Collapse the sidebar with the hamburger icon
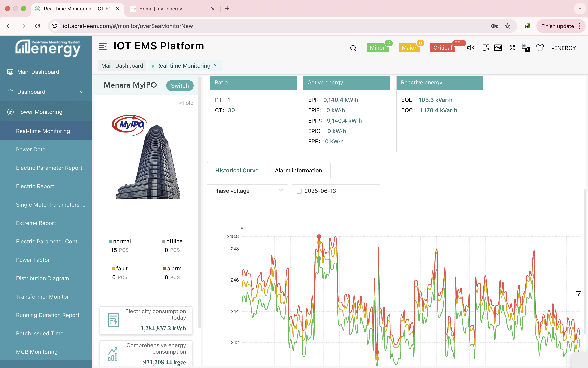Image resolution: width=588 pixels, height=368 pixels. 103,46
